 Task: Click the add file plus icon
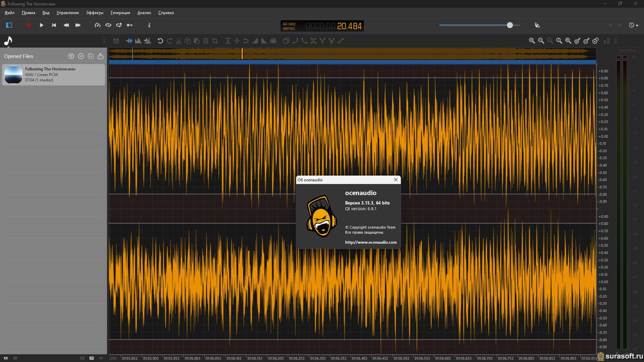81,56
